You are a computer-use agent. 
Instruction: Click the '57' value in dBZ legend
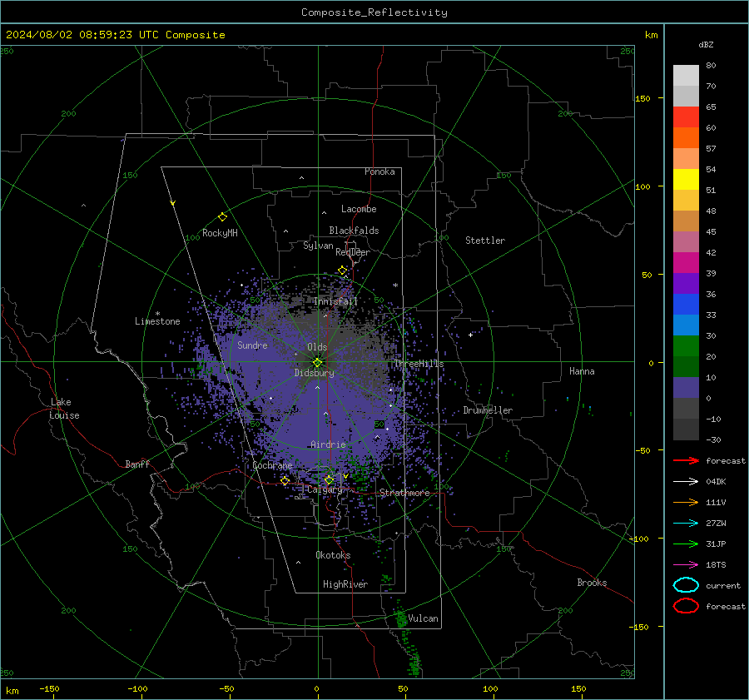click(711, 149)
